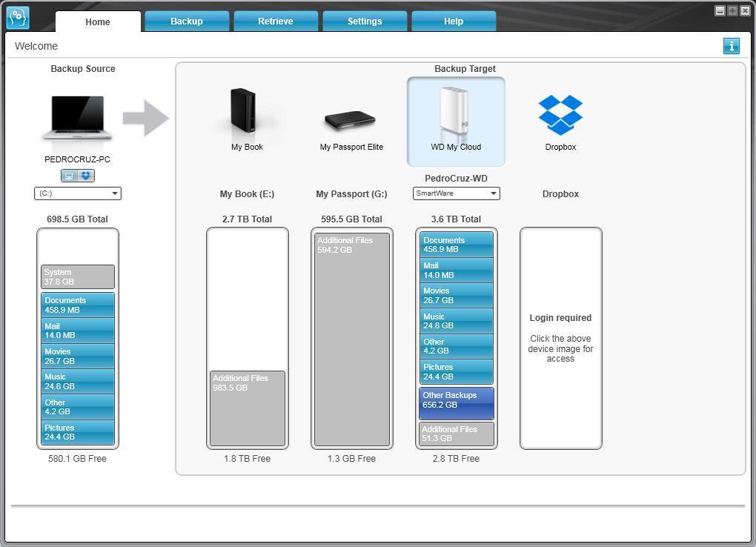The height and width of the screenshot is (547, 756).
Task: Select the source Movies 26.7 GB category
Action: [78, 356]
